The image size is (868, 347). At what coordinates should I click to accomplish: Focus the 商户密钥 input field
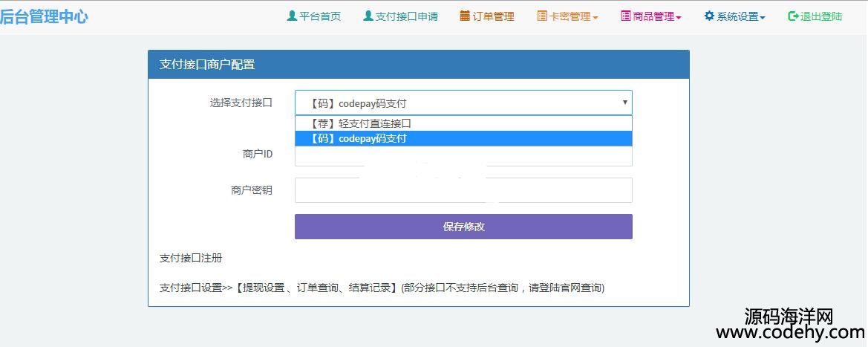[x=463, y=190]
